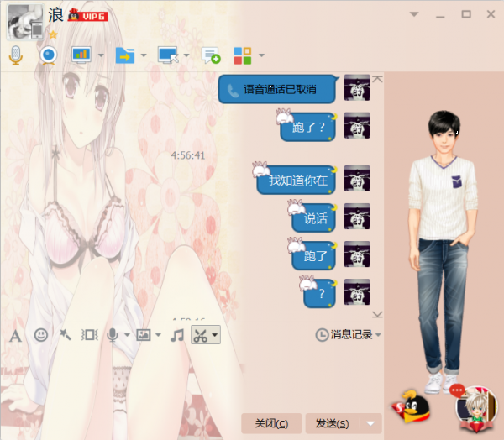Record a voice message microphone icon
This screenshot has width=504, height=440.
click(113, 335)
